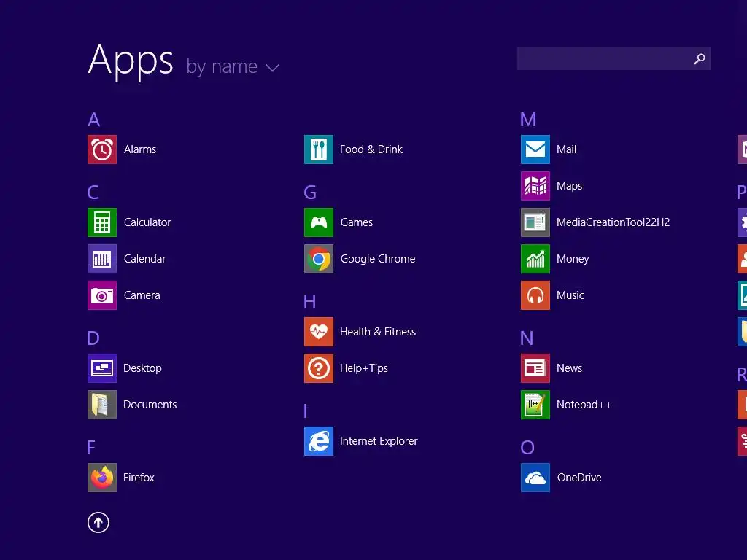The height and width of the screenshot is (560, 747).
Task: Click the 'Food & Drink' label
Action: point(371,149)
